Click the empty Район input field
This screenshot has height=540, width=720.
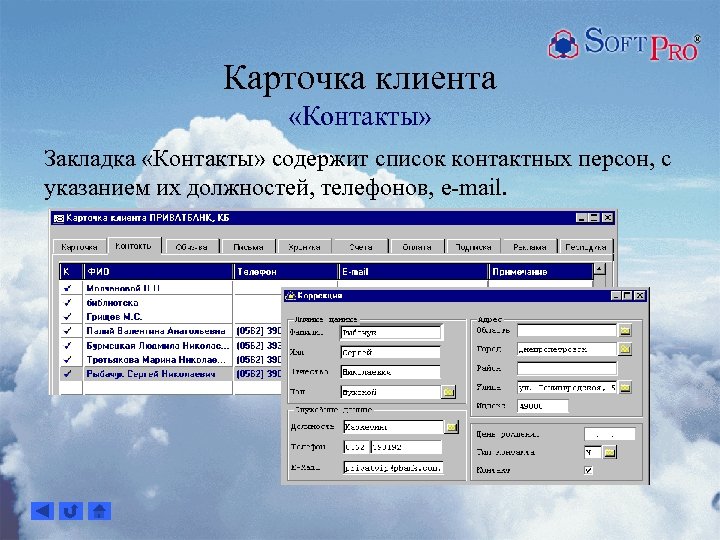point(567,368)
